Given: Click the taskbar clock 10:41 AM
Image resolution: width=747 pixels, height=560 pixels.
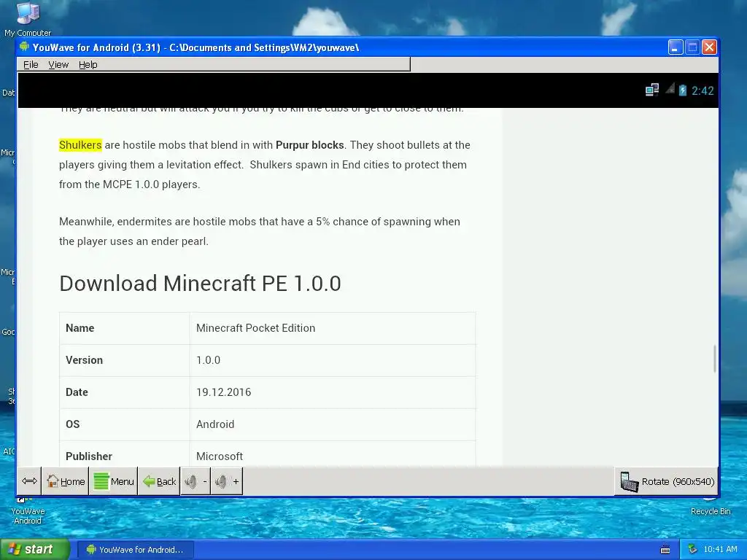Looking at the screenshot, I should tap(720, 550).
